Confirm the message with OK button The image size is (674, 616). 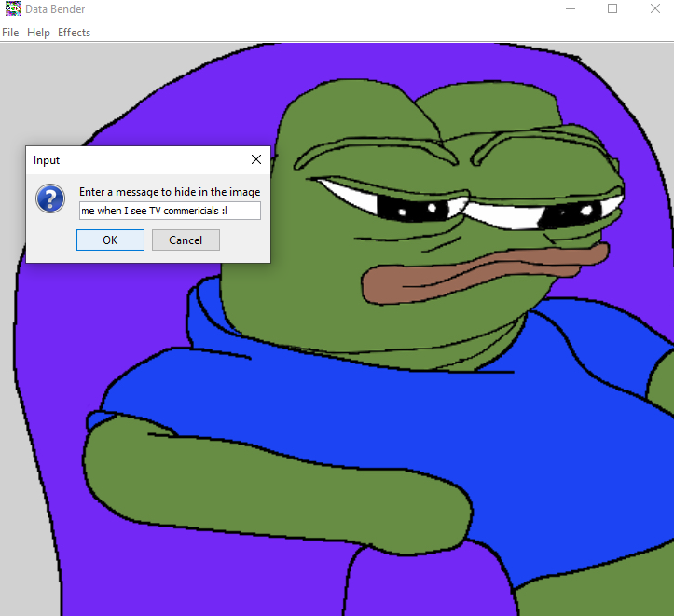coord(111,240)
